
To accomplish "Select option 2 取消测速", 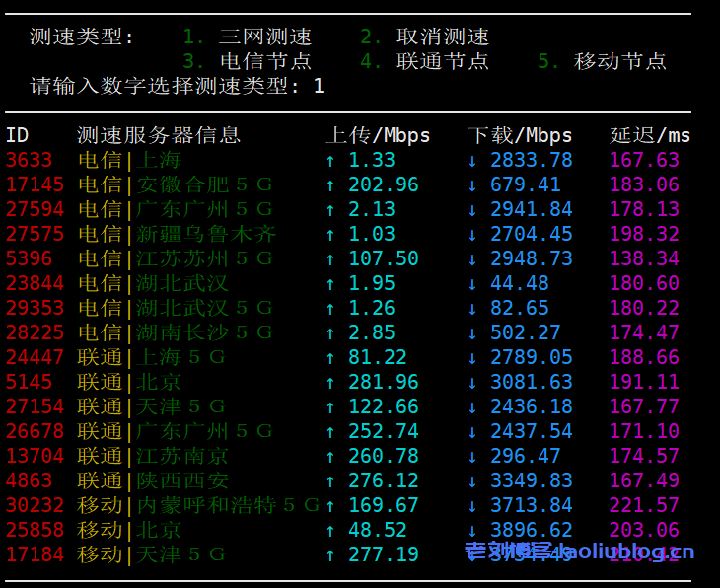I will click(x=425, y=37).
